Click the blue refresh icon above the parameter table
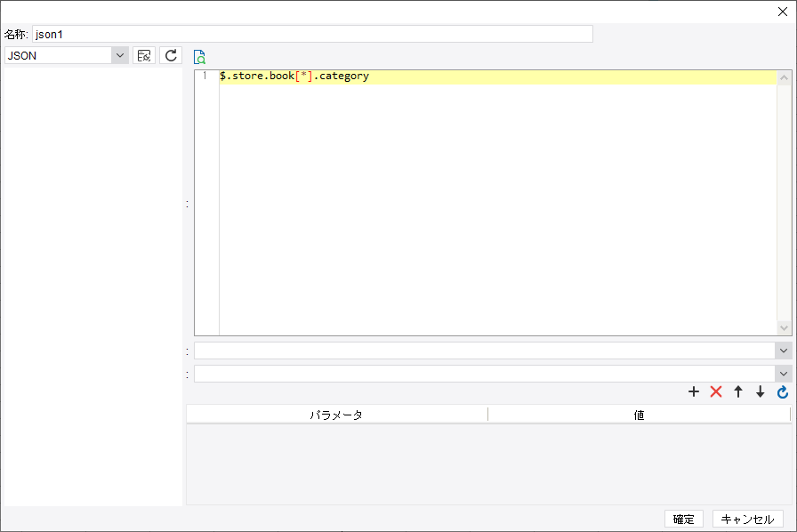This screenshot has height=532, width=797. click(x=782, y=391)
